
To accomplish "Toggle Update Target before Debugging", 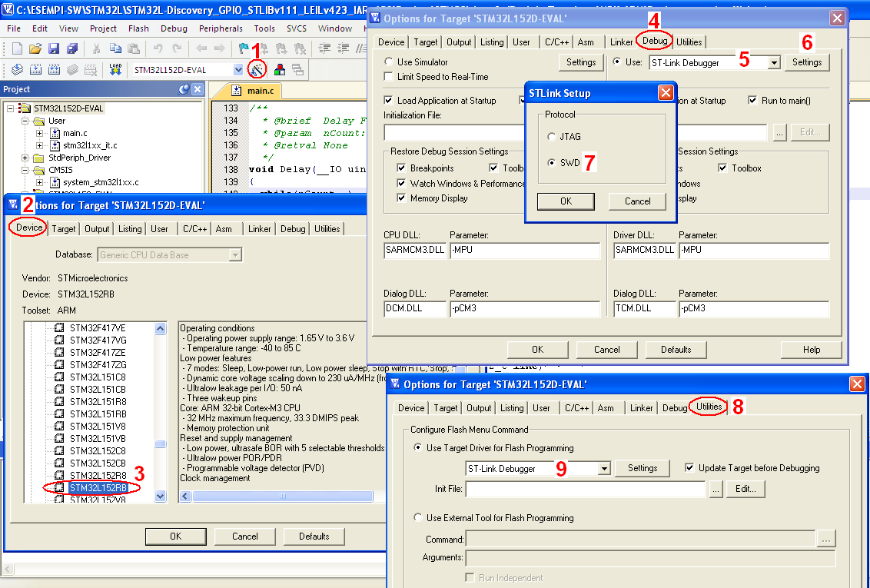I will 689,467.
